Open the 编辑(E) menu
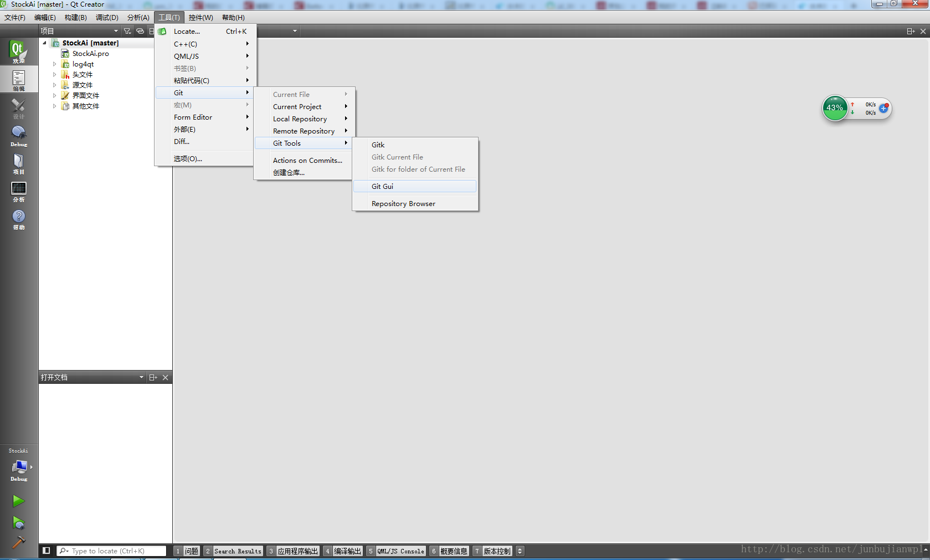 45,18
